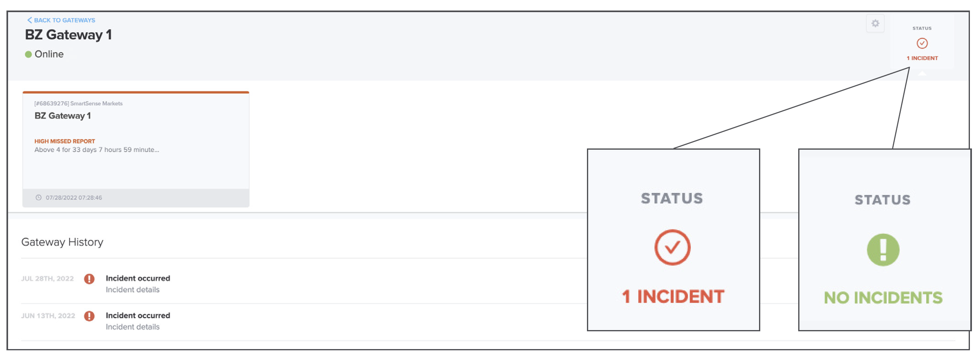The width and height of the screenshot is (980, 360).
Task: Open the gear settings icon
Action: point(875,23)
